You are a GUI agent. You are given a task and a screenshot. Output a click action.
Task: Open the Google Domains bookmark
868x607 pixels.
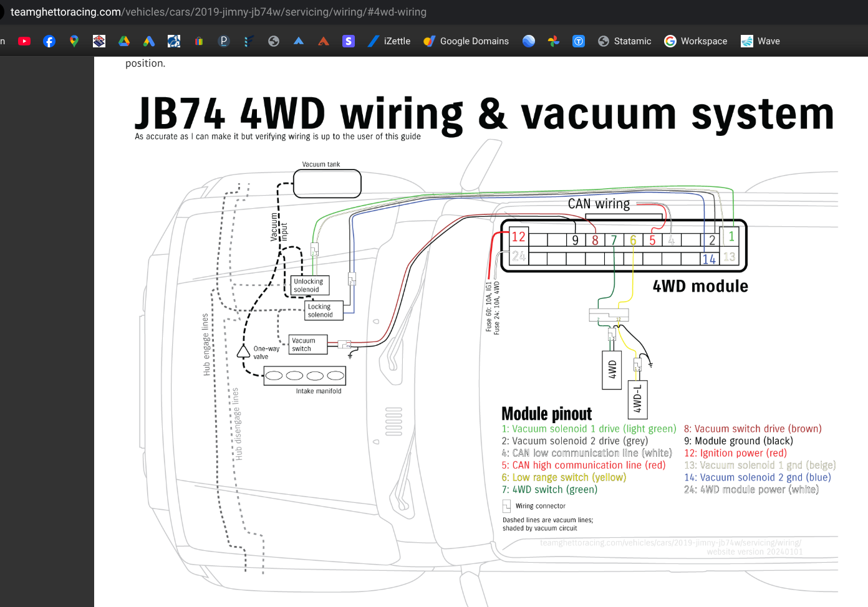tap(466, 41)
